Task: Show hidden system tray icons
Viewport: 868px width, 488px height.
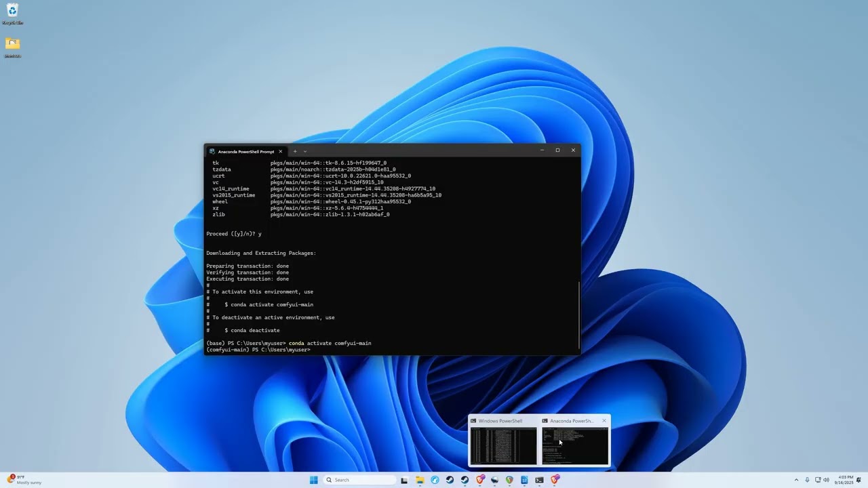Action: pyautogui.click(x=796, y=480)
